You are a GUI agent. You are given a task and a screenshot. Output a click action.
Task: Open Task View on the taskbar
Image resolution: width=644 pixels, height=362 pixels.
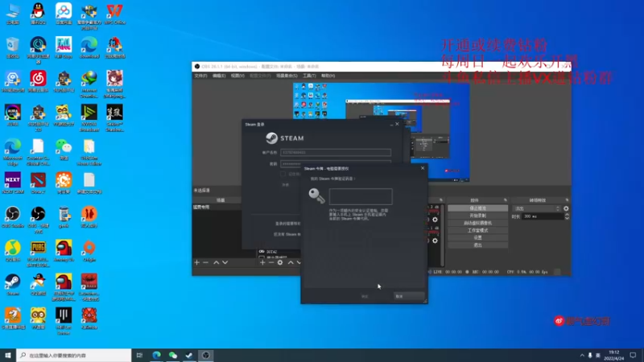(139, 355)
